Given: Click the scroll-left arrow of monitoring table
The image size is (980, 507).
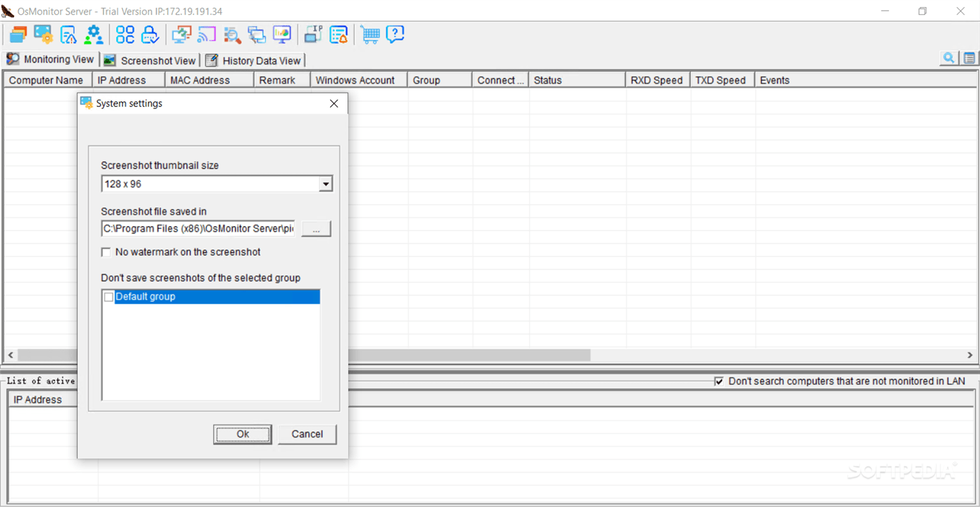Looking at the screenshot, I should coord(11,355).
